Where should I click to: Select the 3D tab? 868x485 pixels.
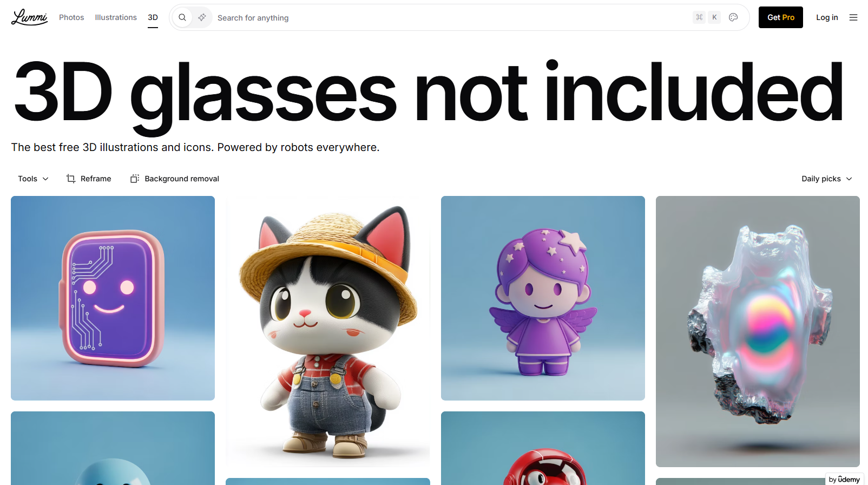[x=153, y=17]
